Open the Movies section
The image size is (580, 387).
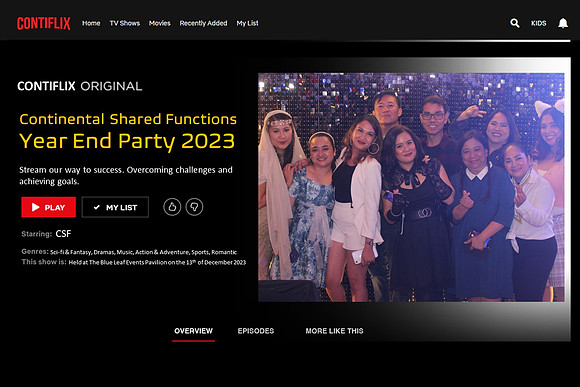[x=159, y=23]
